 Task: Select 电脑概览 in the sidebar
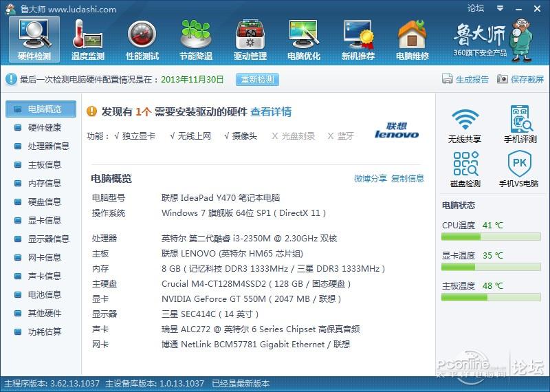(41, 109)
